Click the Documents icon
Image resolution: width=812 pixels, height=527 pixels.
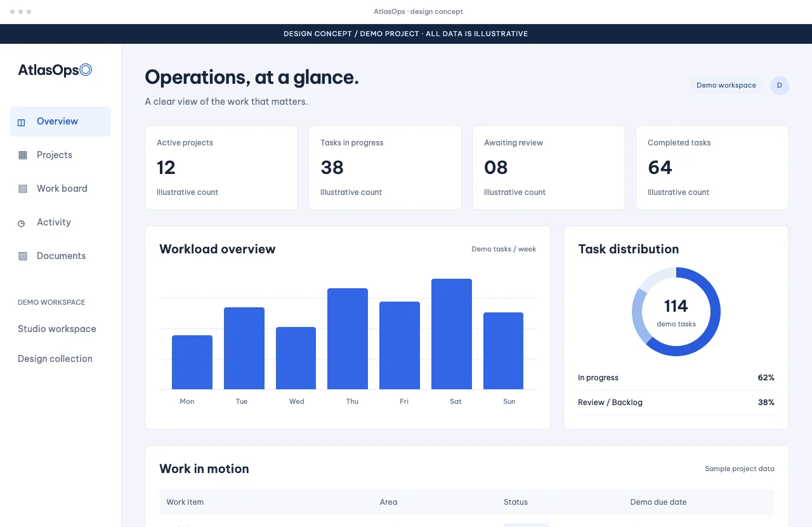coord(23,256)
